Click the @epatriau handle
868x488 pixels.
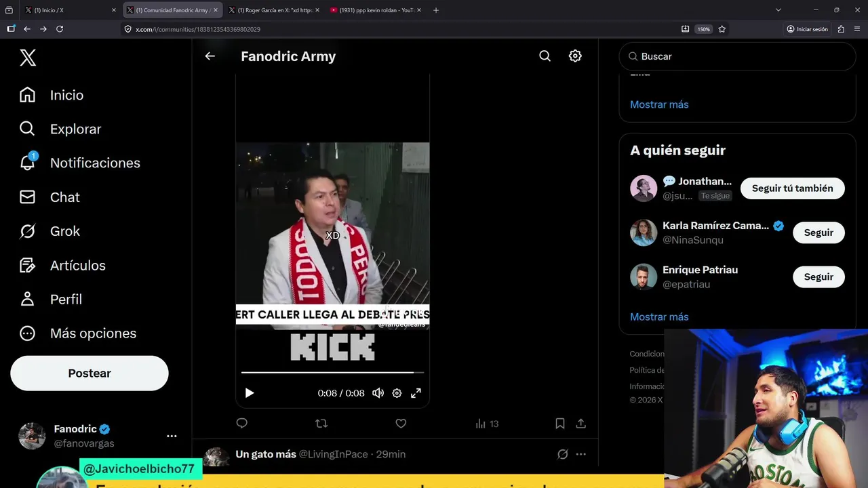click(686, 284)
